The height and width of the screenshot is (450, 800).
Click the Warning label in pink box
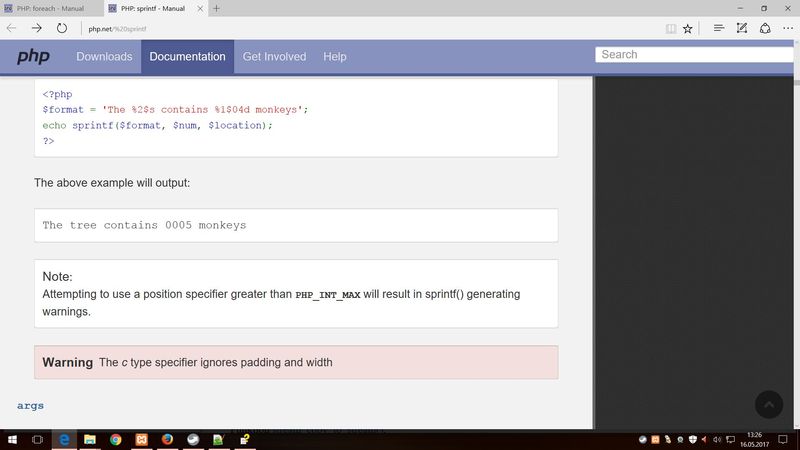[x=67, y=362]
